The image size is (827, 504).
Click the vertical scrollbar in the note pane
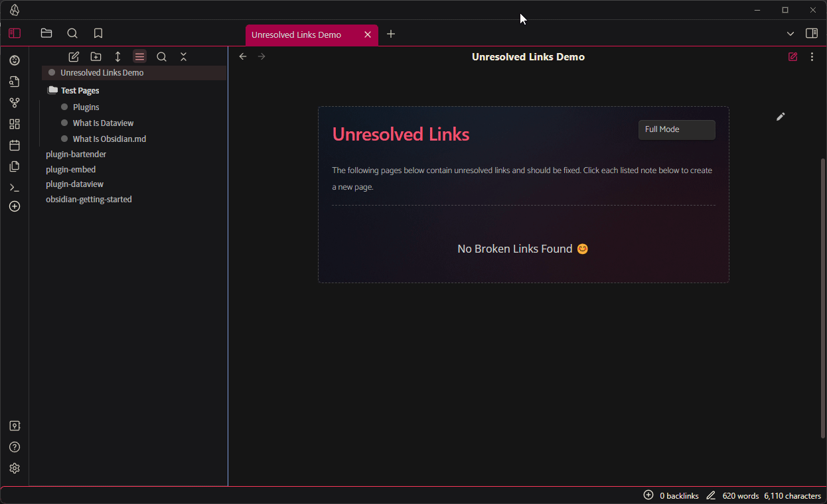coord(824,298)
